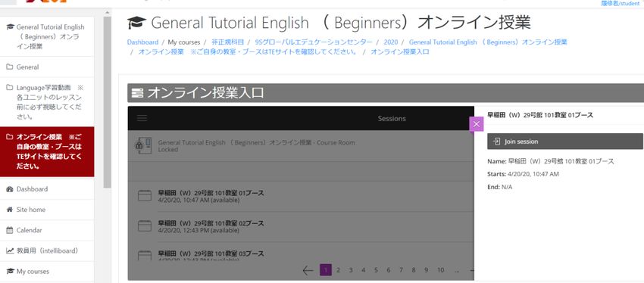The width and height of the screenshot is (644, 283).
Task: Click the pagination ellipsis
Action: click(457, 270)
